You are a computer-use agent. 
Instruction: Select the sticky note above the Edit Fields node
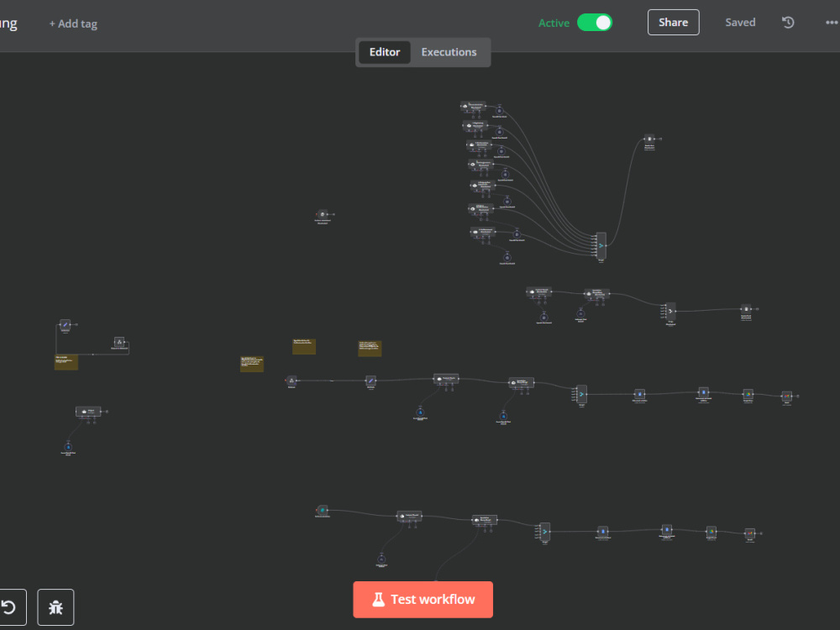370,349
